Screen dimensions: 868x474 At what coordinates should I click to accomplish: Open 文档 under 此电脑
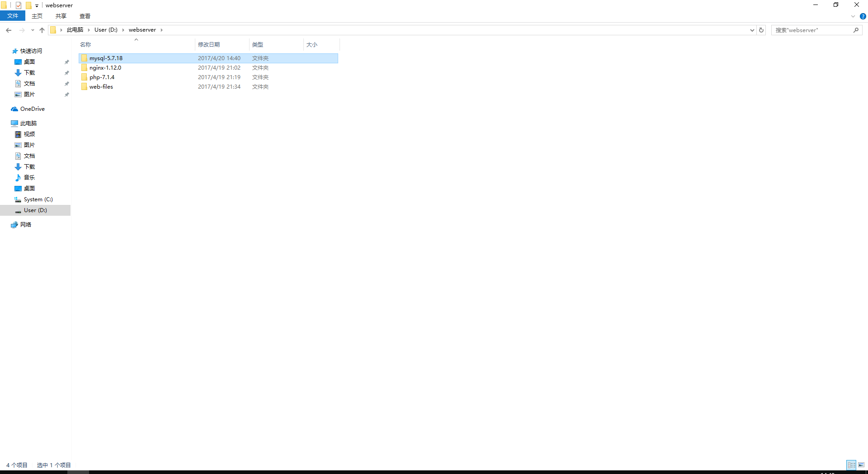tap(29, 156)
